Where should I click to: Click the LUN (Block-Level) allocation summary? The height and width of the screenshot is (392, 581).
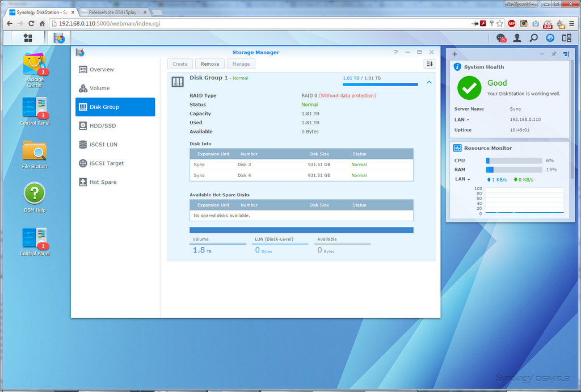[280, 246]
